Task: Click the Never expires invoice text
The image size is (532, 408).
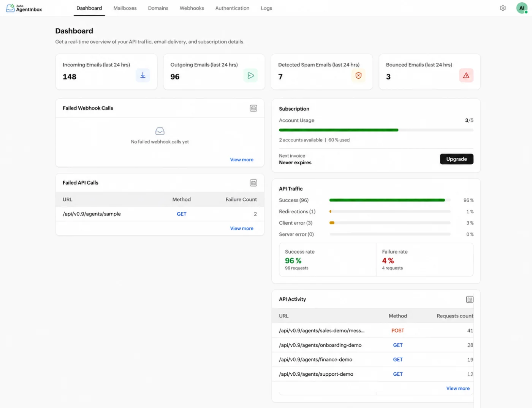Action: (x=295, y=163)
